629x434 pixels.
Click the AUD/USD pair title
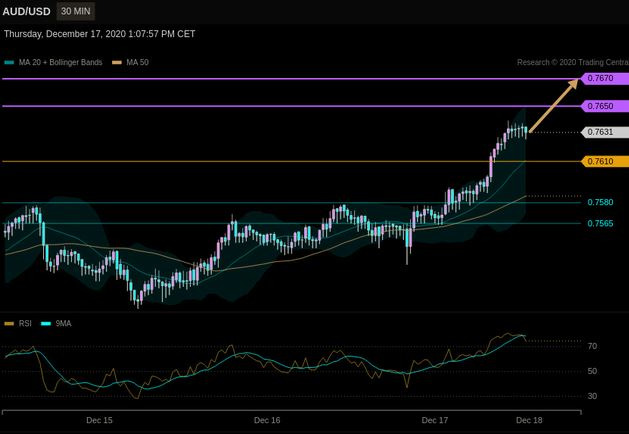[26, 11]
